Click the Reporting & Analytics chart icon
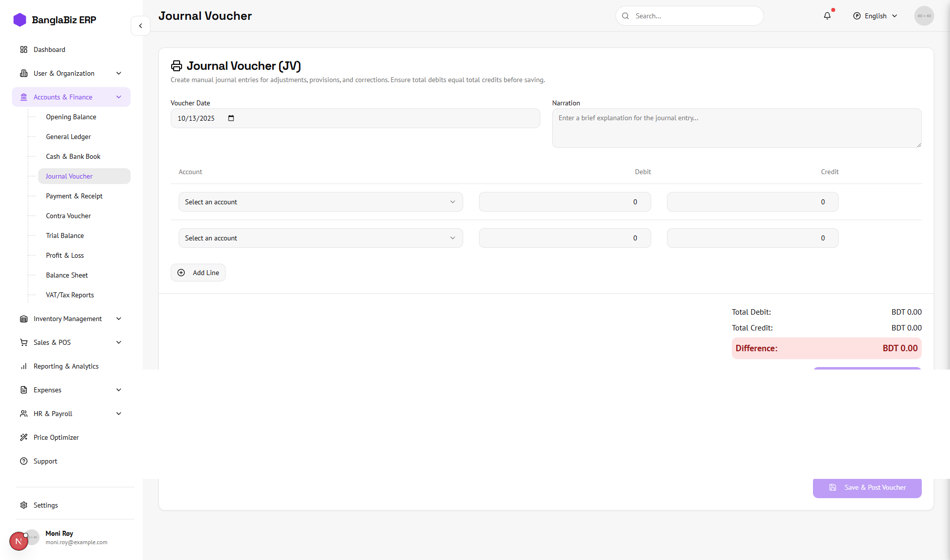 pos(24,366)
